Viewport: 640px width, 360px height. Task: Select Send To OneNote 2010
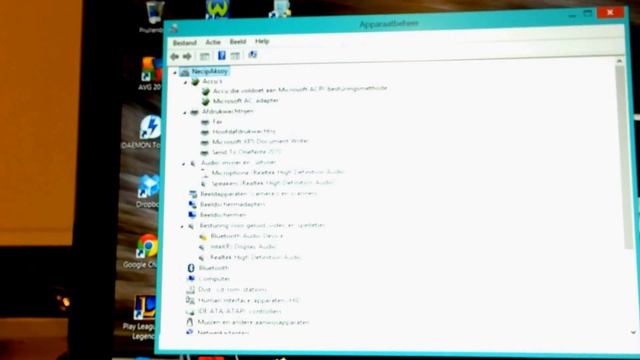247,152
